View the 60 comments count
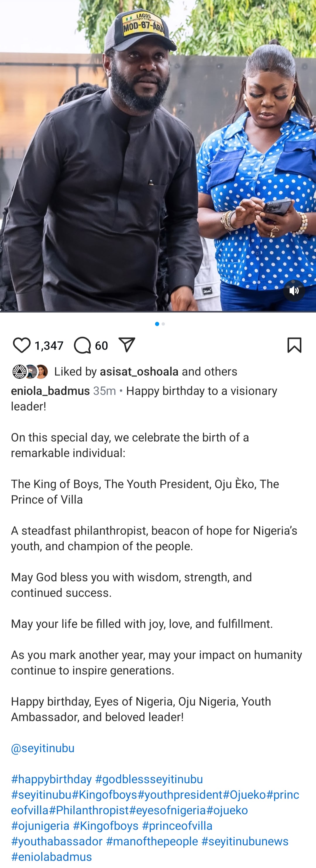Screen dimensions: 316x868 pyautogui.click(x=101, y=346)
